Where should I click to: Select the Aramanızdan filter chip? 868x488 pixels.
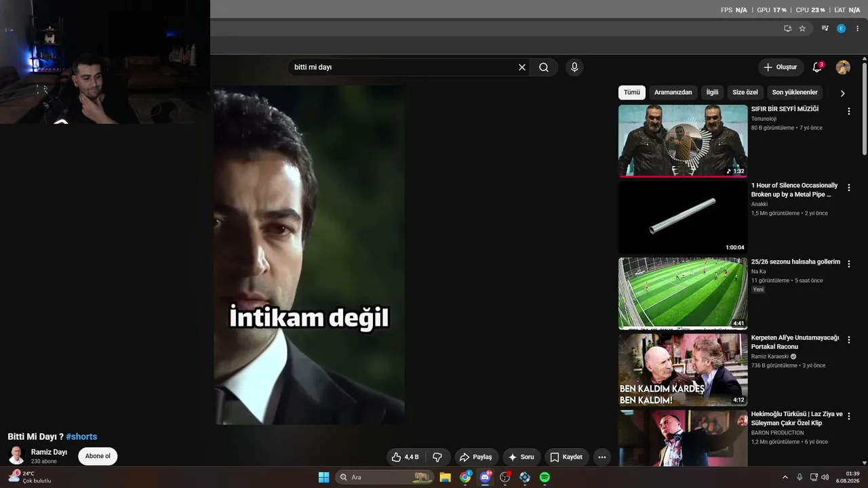point(673,92)
